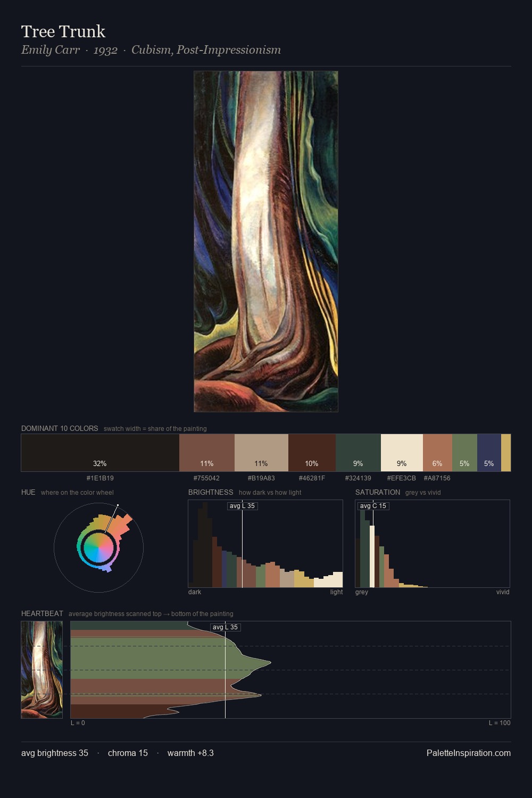Viewport: 532px width, 798px height.
Task: Click hex code '#755042' text
Action: [x=206, y=478]
